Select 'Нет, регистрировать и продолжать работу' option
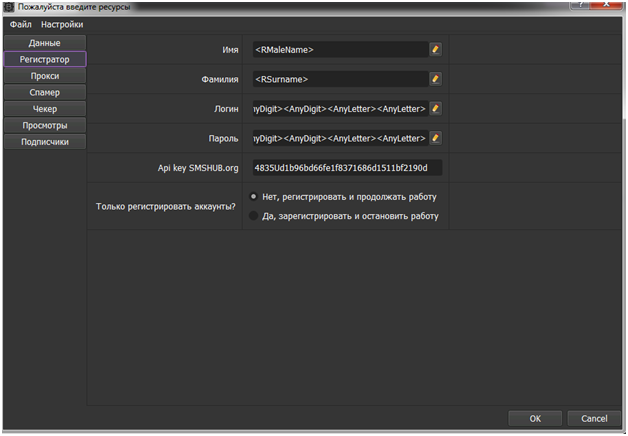This screenshot has height=436, width=628. click(x=253, y=197)
